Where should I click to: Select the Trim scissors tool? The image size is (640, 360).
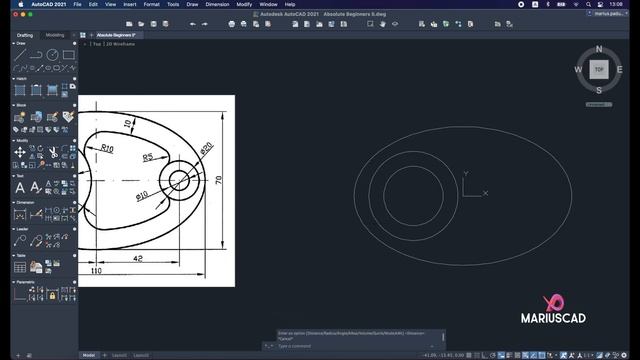[x=53, y=153]
